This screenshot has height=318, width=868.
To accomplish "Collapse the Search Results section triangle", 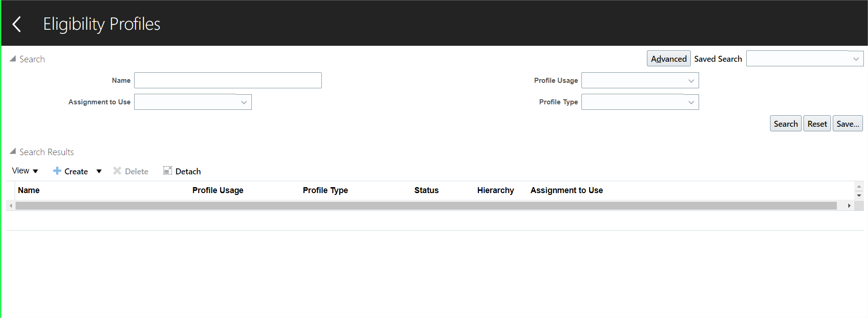I will click(13, 151).
